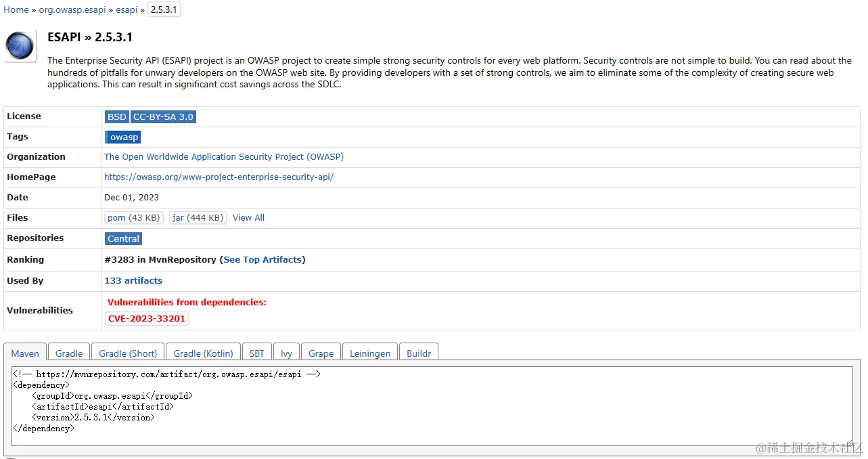This screenshot has height=459, width=868.
Task: Click the CC-BY-SA 3.0 license badge
Action: coord(163,116)
